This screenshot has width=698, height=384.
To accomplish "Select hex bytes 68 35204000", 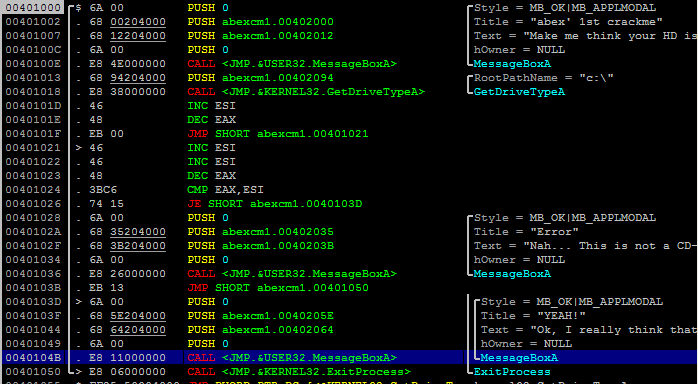I will click(127, 232).
